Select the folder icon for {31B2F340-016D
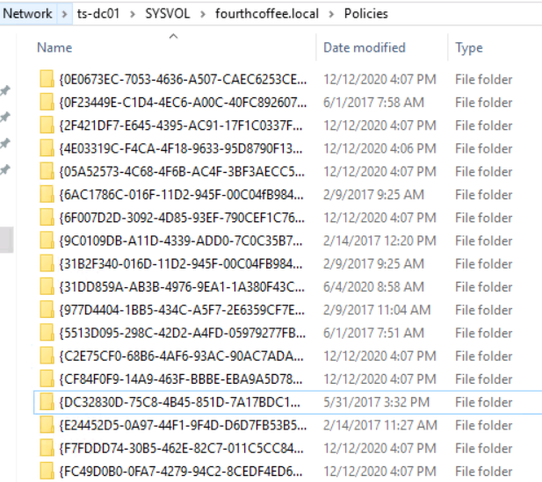Screen dimensions: 542x482 tap(47, 263)
